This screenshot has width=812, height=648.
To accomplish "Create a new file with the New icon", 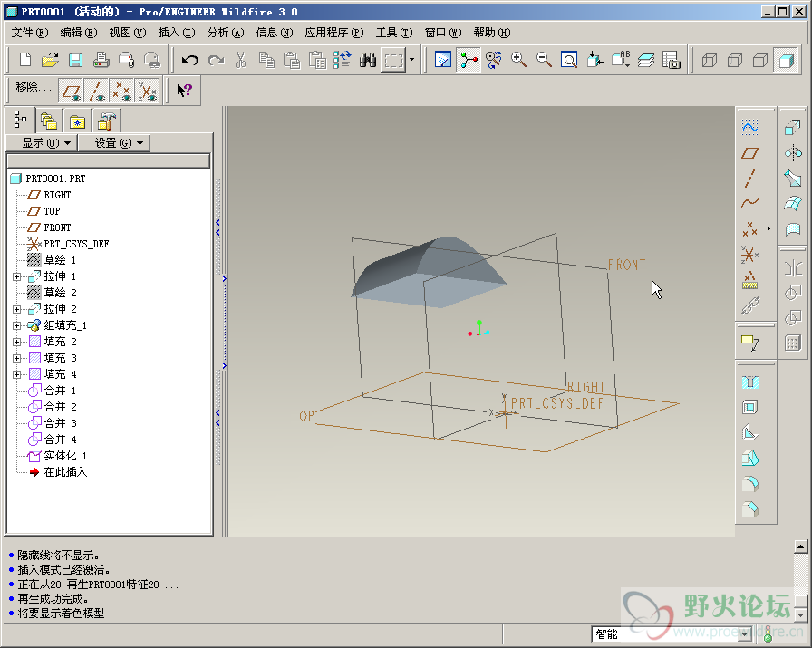I will click(24, 60).
